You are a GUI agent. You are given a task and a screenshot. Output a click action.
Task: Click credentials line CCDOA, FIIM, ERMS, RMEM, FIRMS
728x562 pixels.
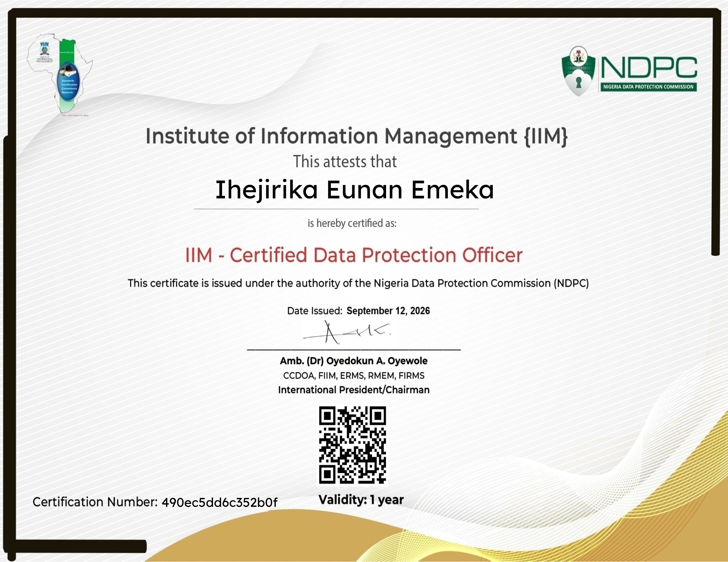(x=354, y=376)
